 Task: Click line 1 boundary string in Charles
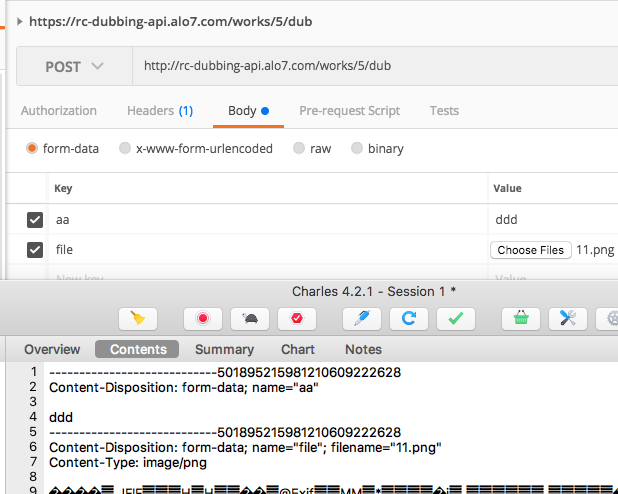pyautogui.click(x=225, y=373)
